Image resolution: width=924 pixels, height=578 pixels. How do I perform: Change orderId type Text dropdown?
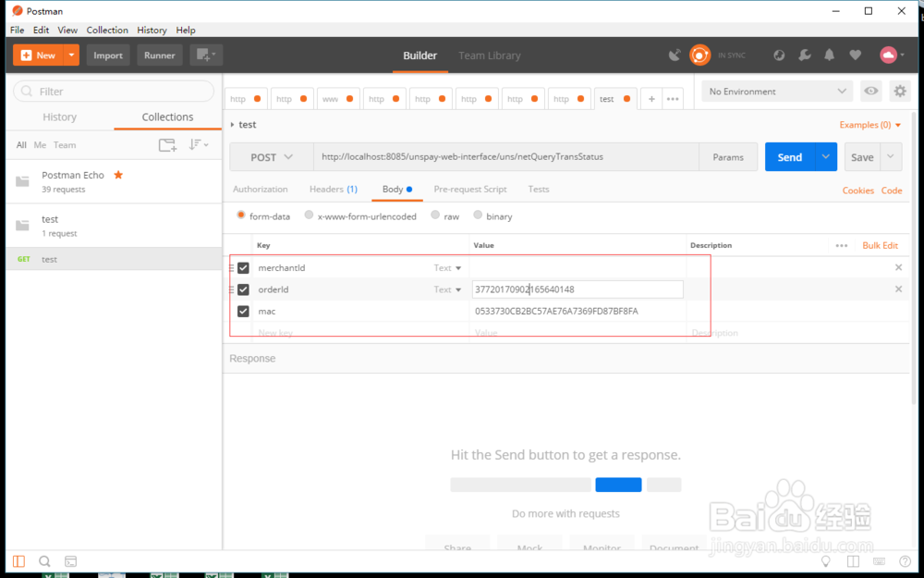(x=447, y=289)
